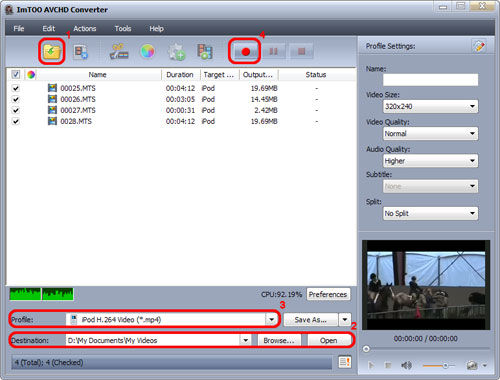Click the snapshot camera icon under the preview
This screenshot has width=500, height=380.
tap(472, 366)
